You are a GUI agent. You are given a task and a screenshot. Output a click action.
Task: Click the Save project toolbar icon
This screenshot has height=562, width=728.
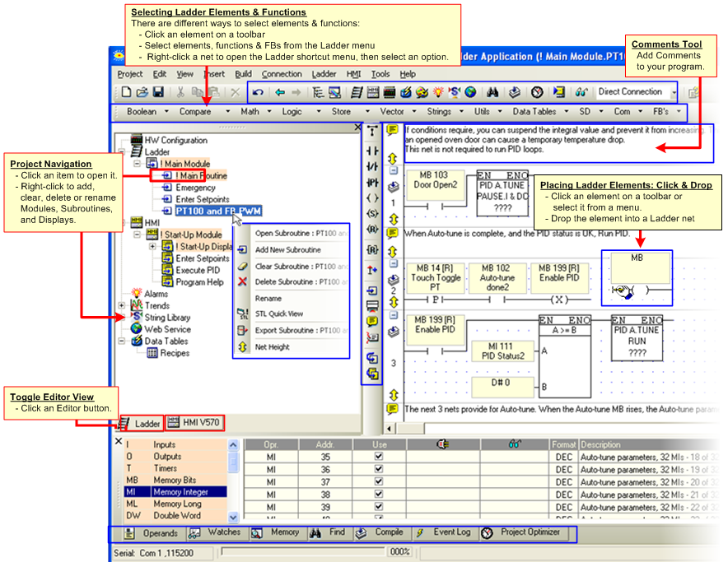(158, 93)
